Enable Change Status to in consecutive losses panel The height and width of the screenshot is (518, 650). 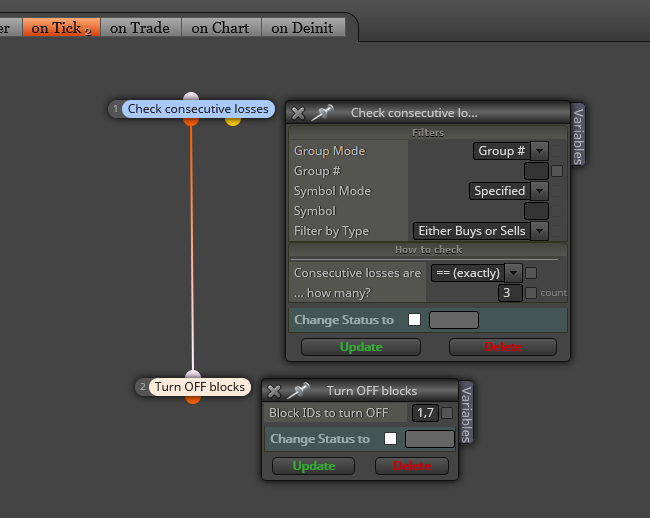(414, 320)
